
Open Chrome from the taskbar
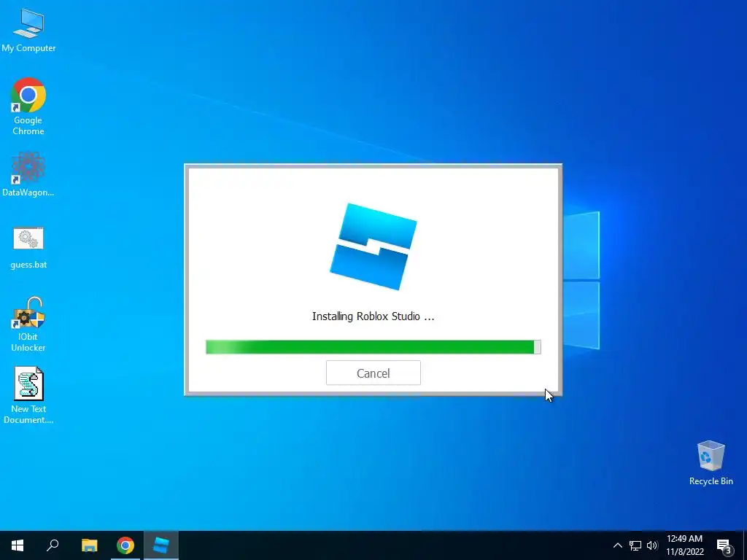pos(125,545)
